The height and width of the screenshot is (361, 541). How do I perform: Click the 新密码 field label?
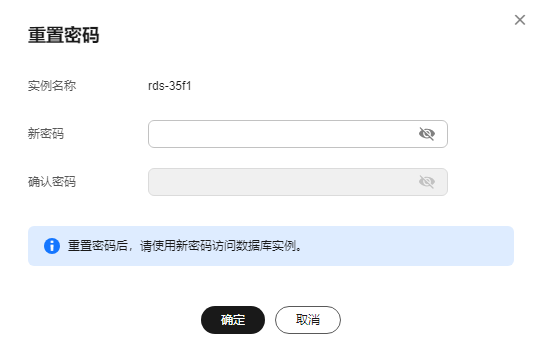pyautogui.click(x=46, y=134)
